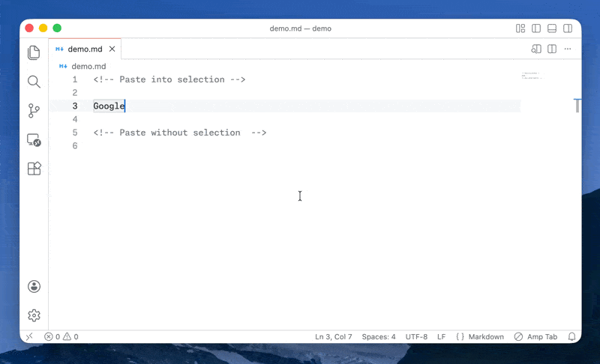This screenshot has height=364, width=600.
Task: Open editor More Actions menu
Action: pyautogui.click(x=568, y=49)
